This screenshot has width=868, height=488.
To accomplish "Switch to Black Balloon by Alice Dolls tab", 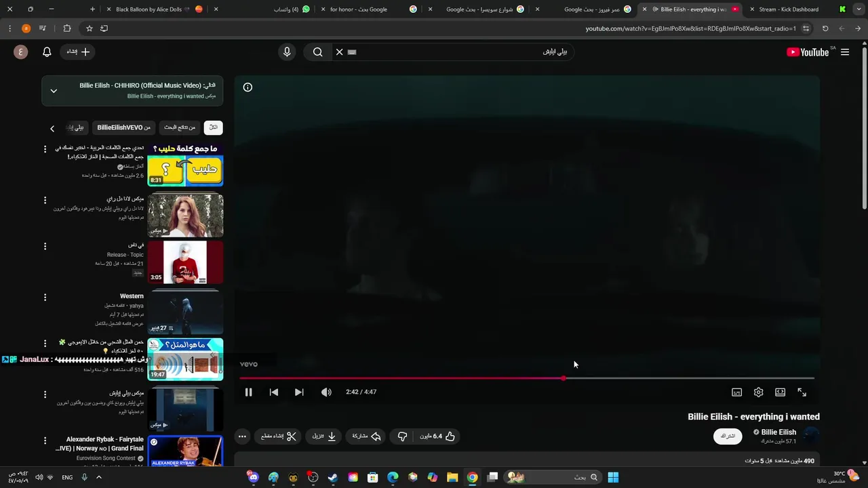I will [154, 9].
